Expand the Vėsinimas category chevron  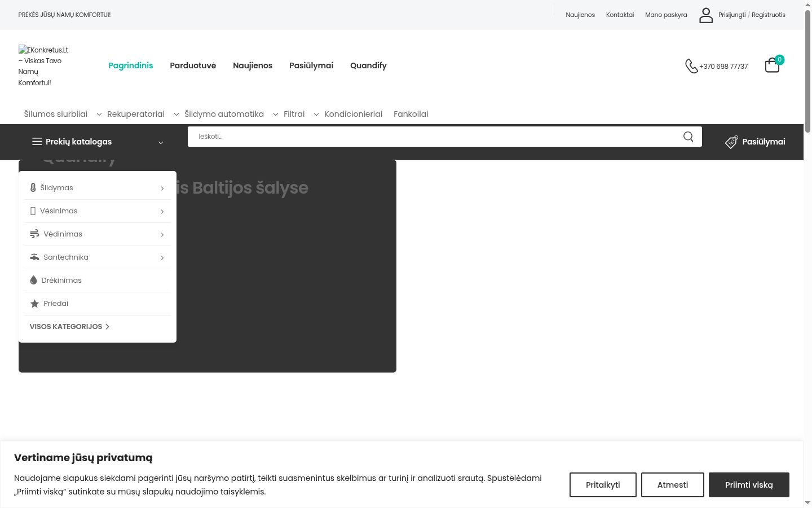click(162, 212)
